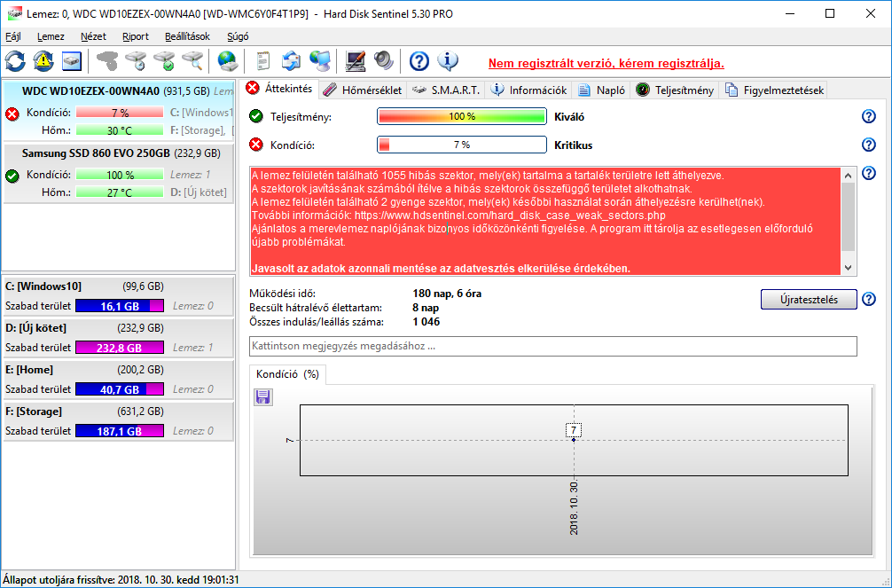The height and width of the screenshot is (588, 892).
Task: Open the Súgó menu
Action: point(238,36)
